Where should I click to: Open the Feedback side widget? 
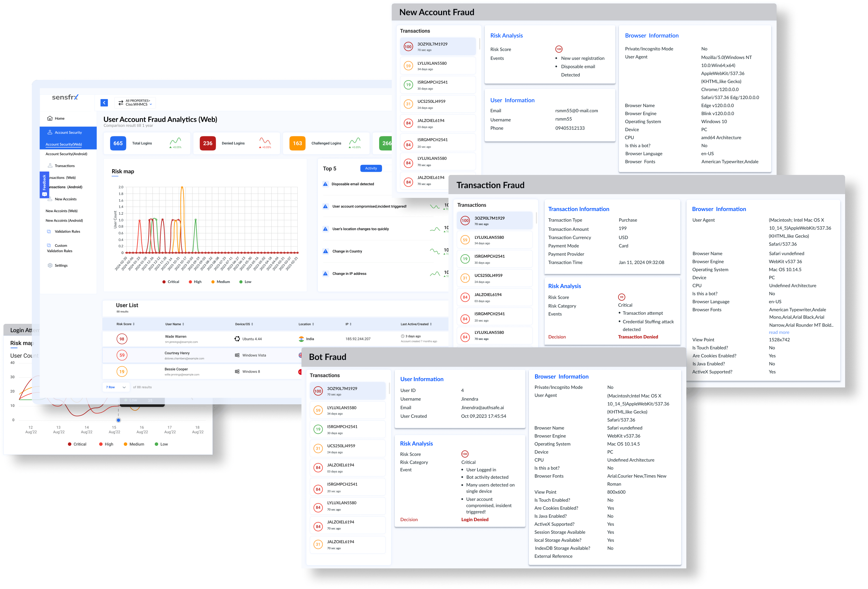pos(44,185)
